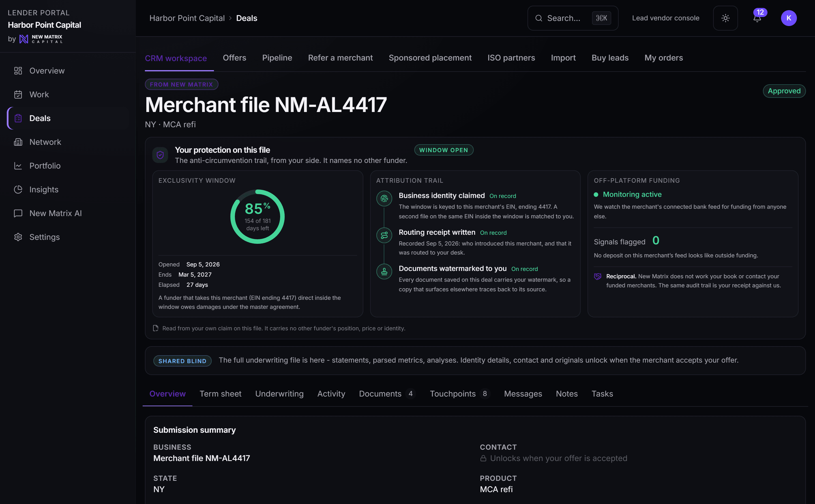Click the shield protection icon
Viewport: 815px width, 504px height.
(160, 155)
